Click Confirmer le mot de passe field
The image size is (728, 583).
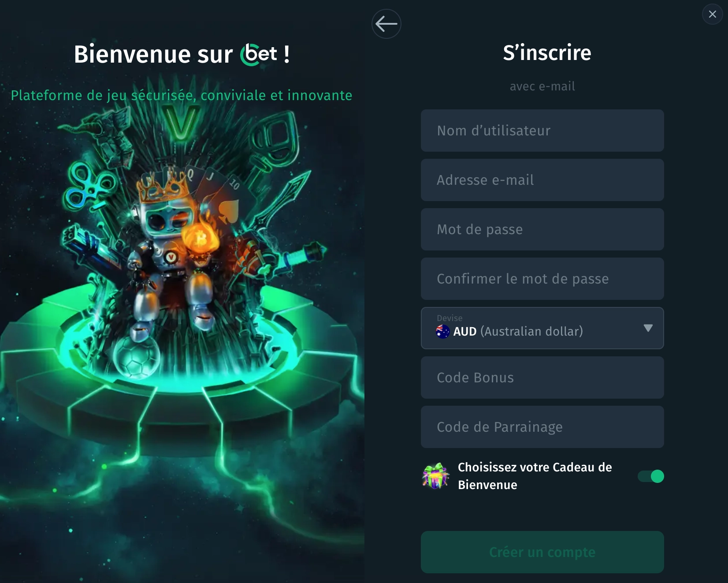(x=542, y=279)
